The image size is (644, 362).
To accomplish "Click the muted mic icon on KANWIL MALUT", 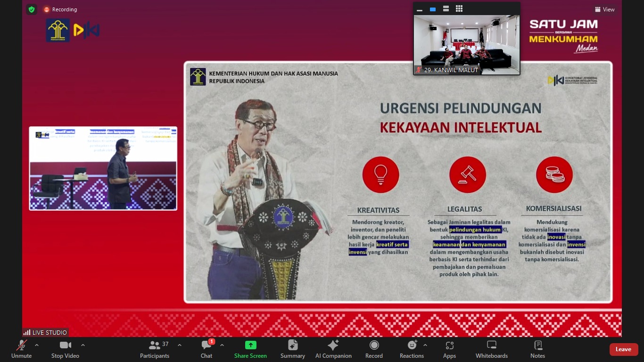I will pos(419,70).
